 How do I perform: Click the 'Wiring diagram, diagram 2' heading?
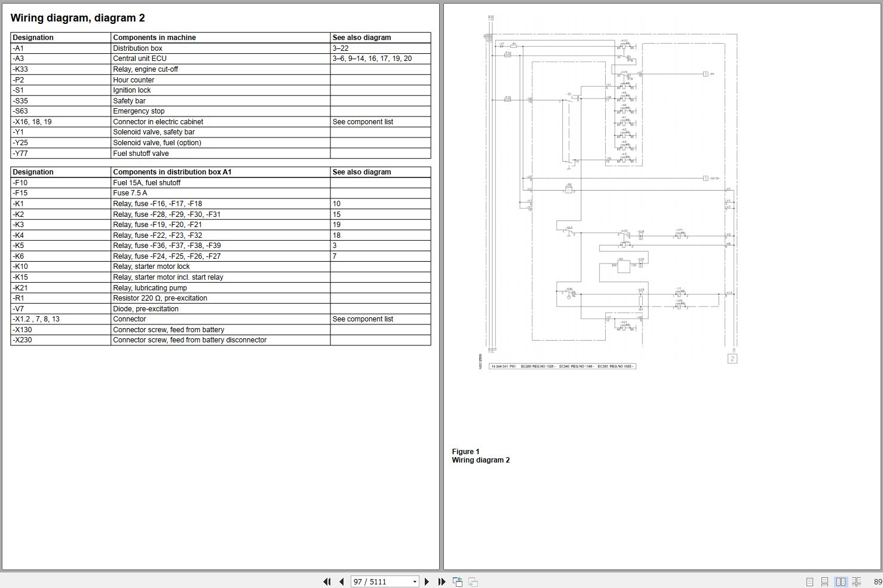pos(78,18)
